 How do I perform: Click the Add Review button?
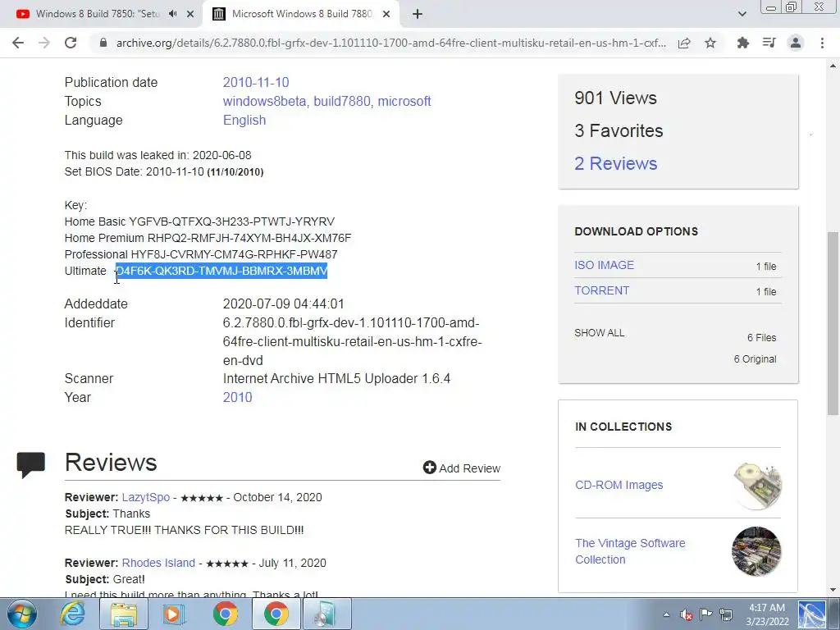tap(462, 468)
